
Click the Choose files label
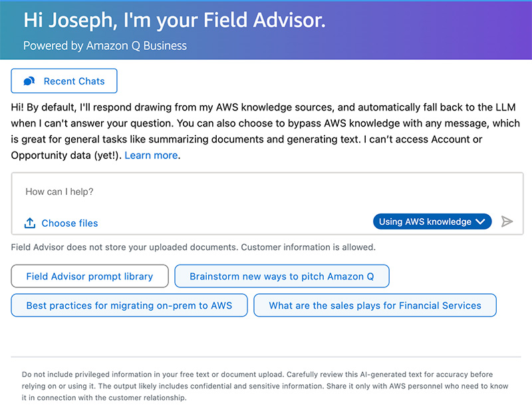69,223
